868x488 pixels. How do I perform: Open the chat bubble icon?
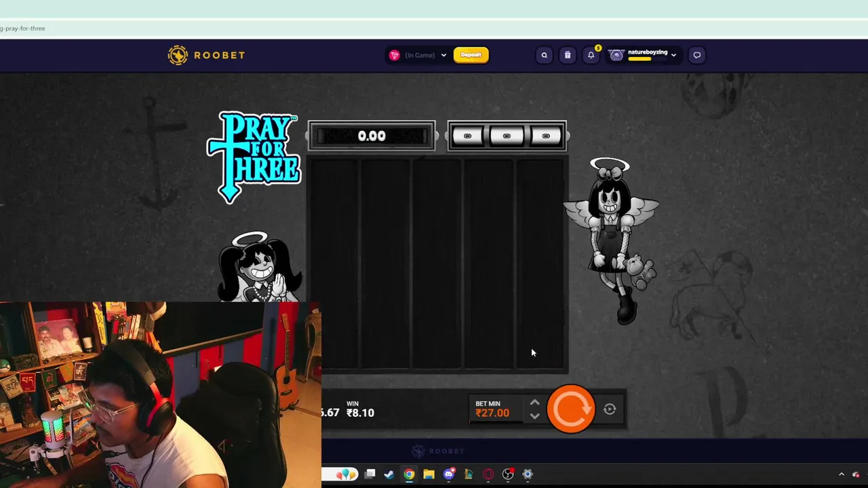[x=696, y=56]
